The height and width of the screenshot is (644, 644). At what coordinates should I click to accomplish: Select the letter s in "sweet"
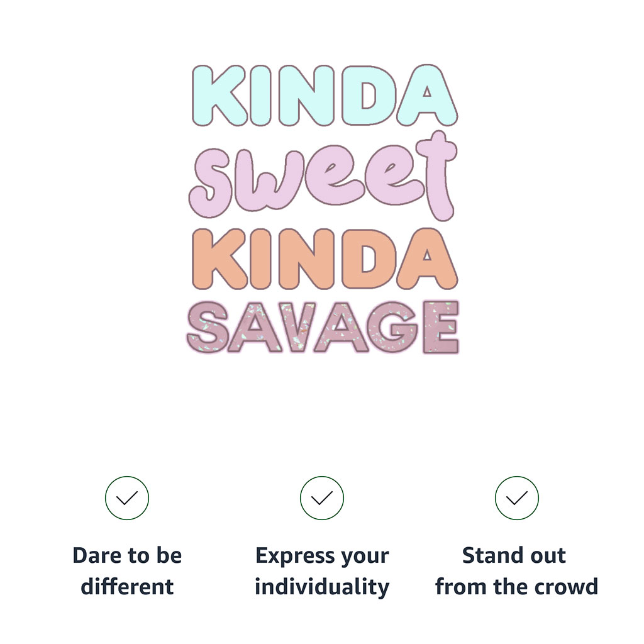coord(214,183)
